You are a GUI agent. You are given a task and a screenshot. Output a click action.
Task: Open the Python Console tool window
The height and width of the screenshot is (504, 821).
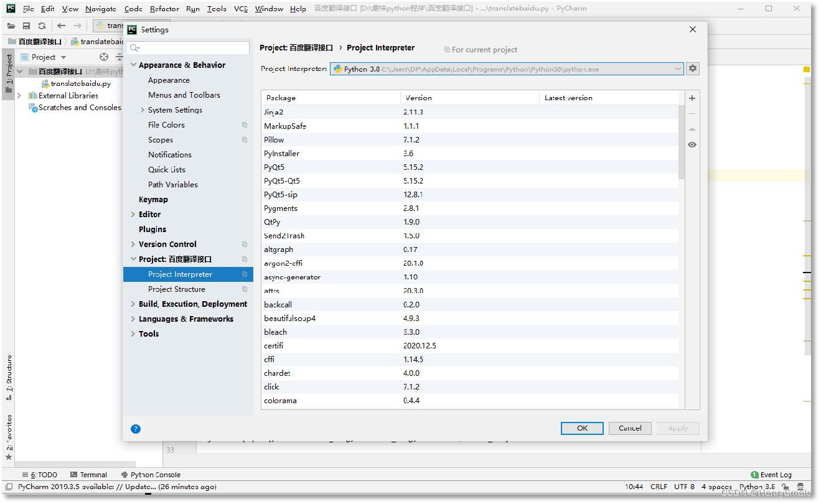click(151, 475)
